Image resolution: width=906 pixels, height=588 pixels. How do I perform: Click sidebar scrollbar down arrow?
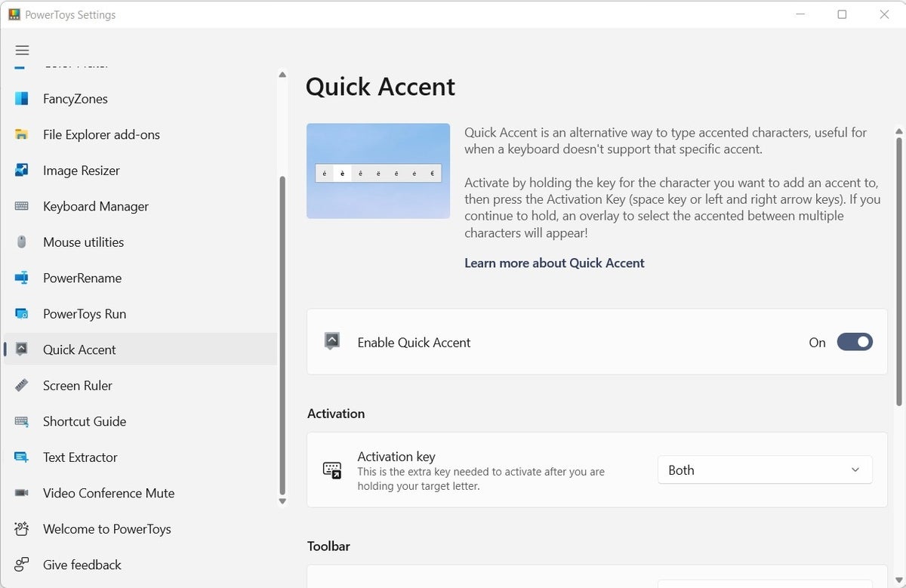(282, 501)
